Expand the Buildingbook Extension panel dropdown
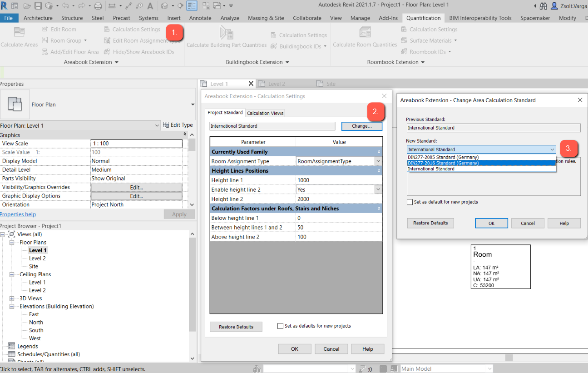Screen dimensions: 588x373 (287, 62)
